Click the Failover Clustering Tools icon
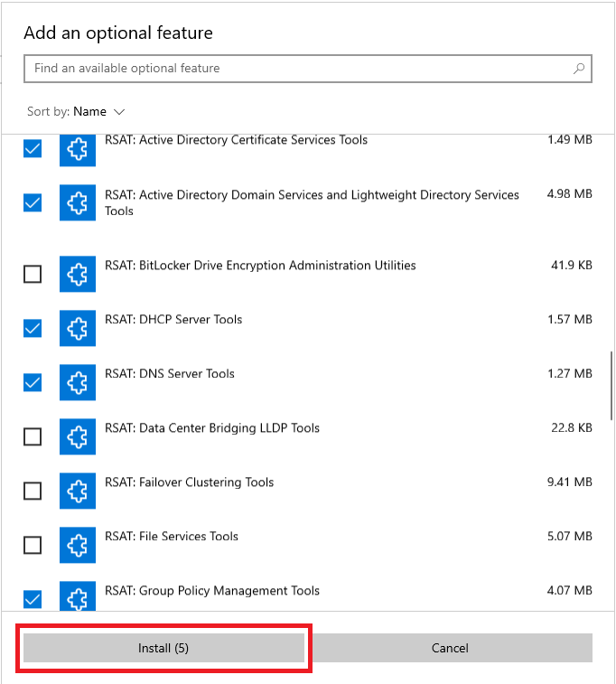This screenshot has height=684, width=616. tap(78, 491)
